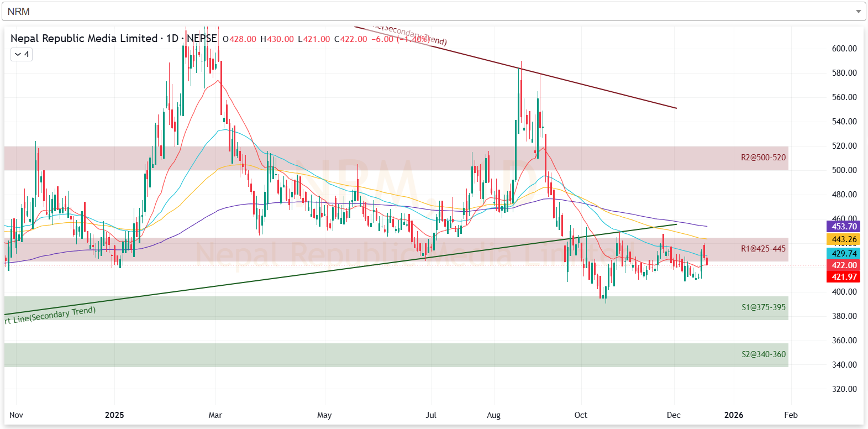Click the red 422.00 last price label
The width and height of the screenshot is (868, 429).
[x=844, y=265]
